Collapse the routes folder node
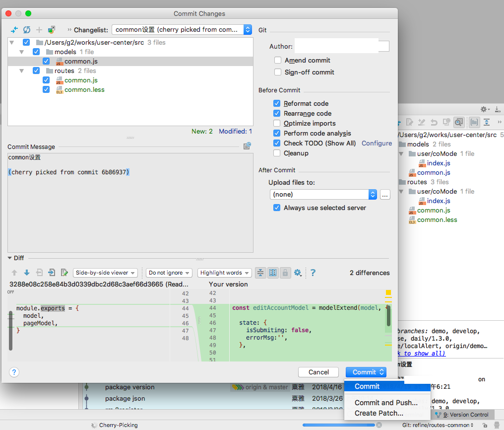504x430 pixels. pos(21,71)
